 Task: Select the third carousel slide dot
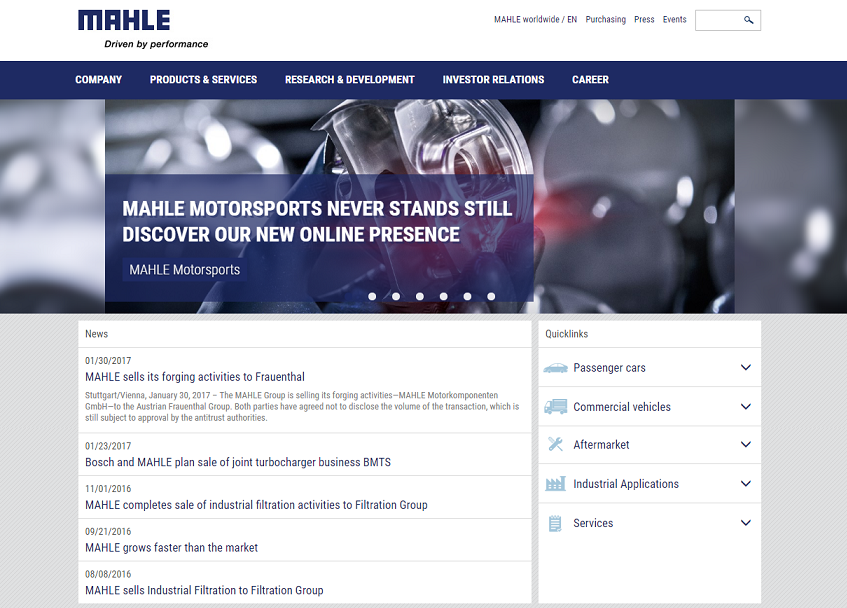point(420,296)
